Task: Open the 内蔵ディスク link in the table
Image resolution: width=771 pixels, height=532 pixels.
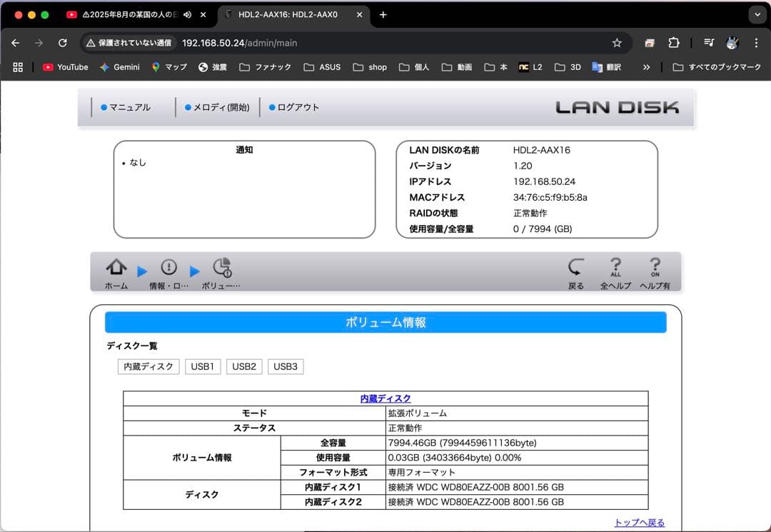Action: (384, 398)
